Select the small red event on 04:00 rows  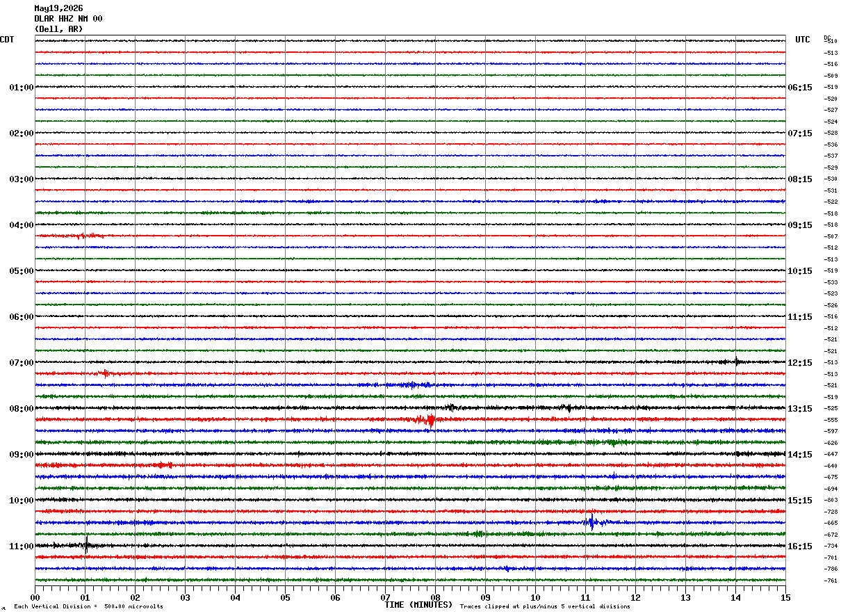pos(82,236)
